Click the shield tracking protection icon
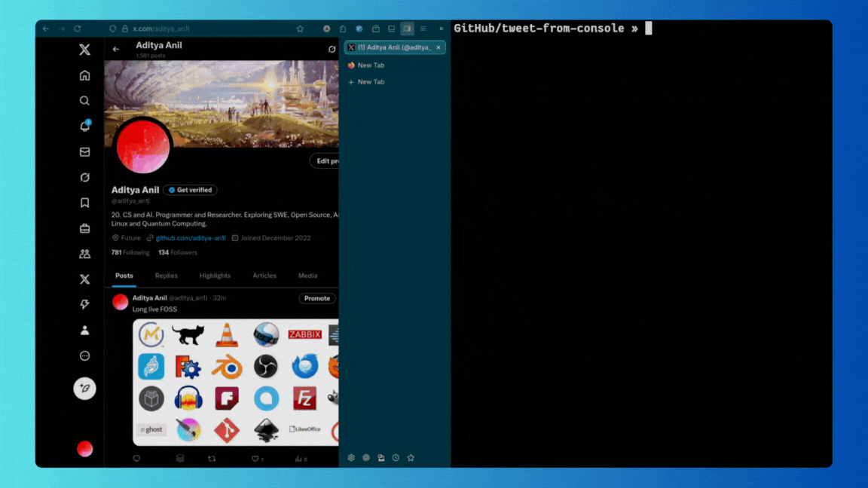Screen dimensions: 868x488 [113, 29]
